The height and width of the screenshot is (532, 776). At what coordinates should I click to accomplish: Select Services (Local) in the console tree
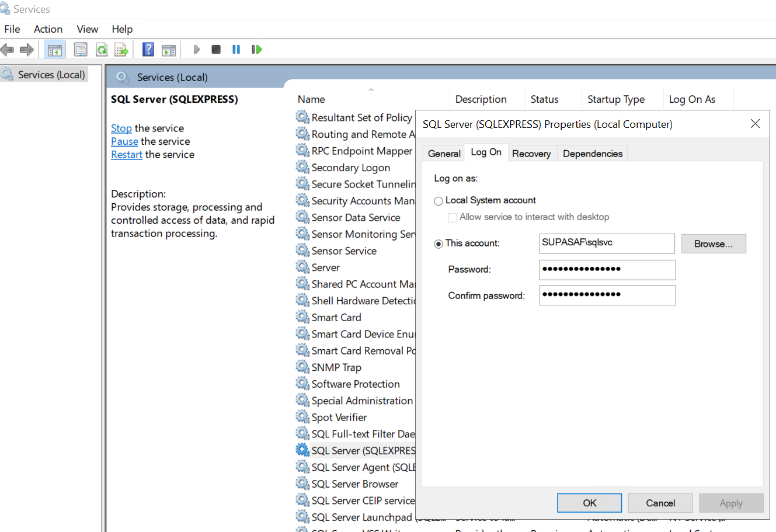click(51, 75)
